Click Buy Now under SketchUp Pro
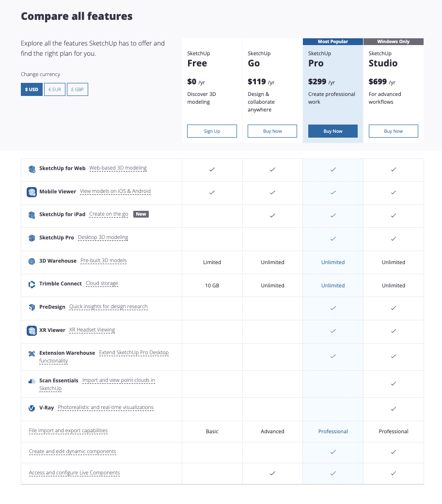Screen dimensions: 442x504 pyautogui.click(x=333, y=131)
